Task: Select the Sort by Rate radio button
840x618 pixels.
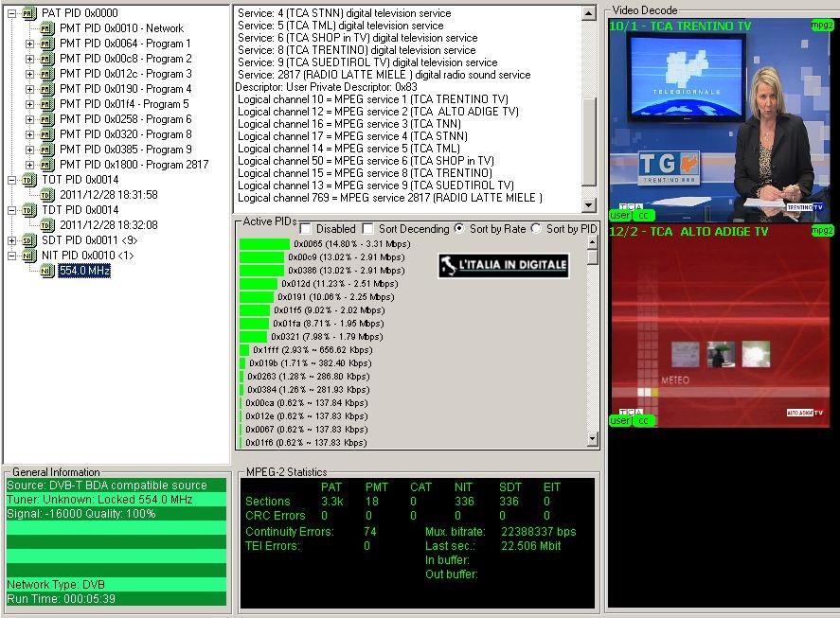Action: coord(459,229)
